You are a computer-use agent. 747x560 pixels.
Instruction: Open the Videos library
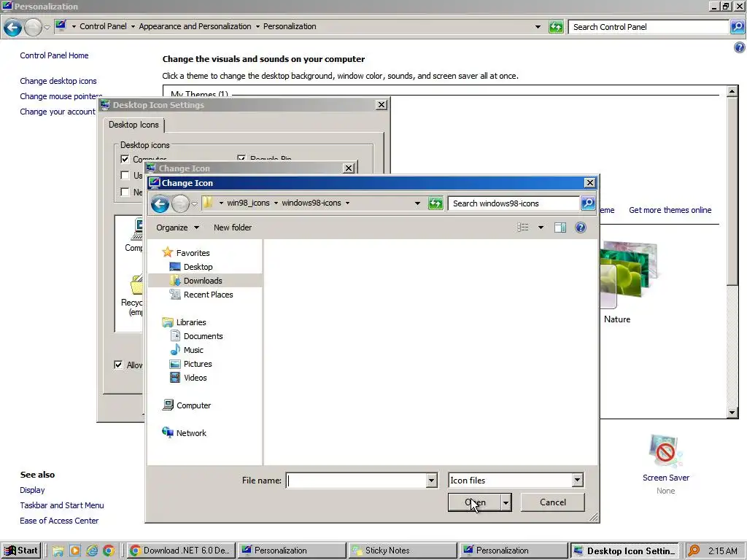(x=196, y=377)
